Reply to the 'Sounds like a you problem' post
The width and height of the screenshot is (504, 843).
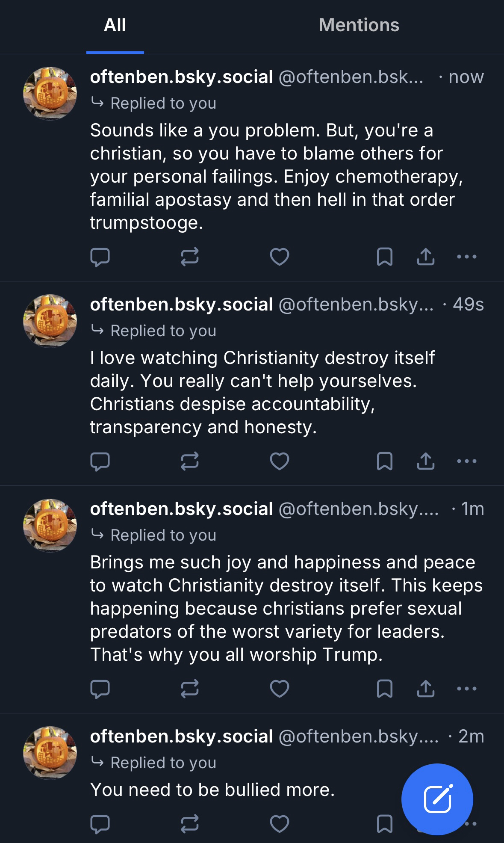click(x=100, y=257)
